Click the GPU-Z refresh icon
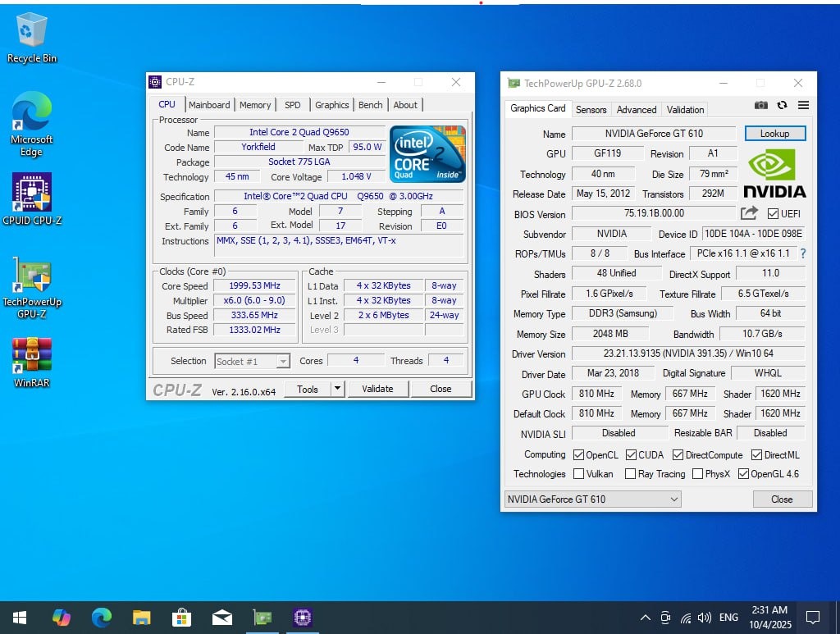 pos(782,106)
